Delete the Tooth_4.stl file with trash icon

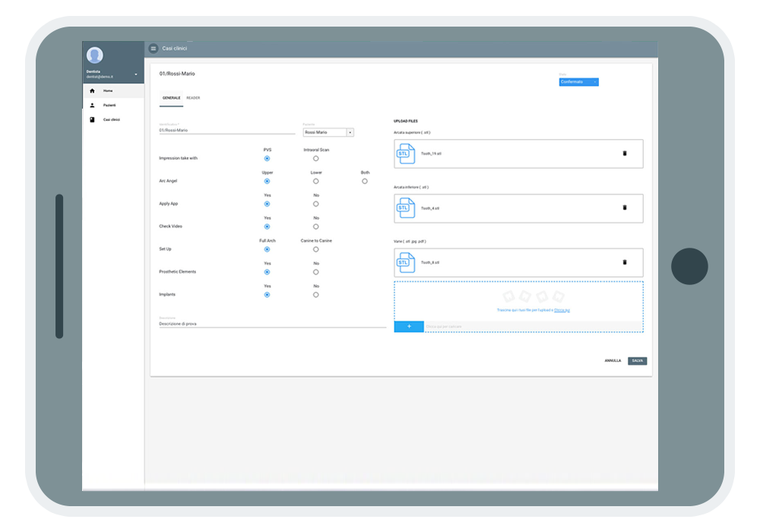click(x=624, y=207)
